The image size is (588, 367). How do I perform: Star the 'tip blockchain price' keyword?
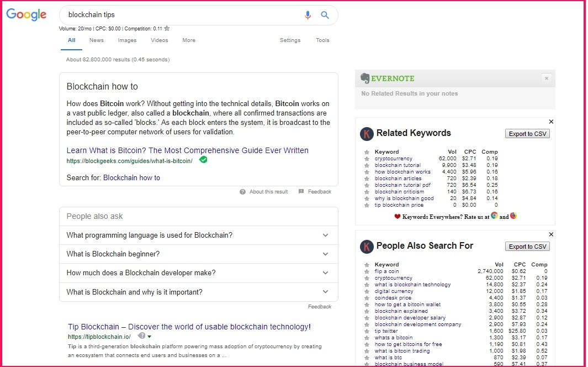[367, 205]
